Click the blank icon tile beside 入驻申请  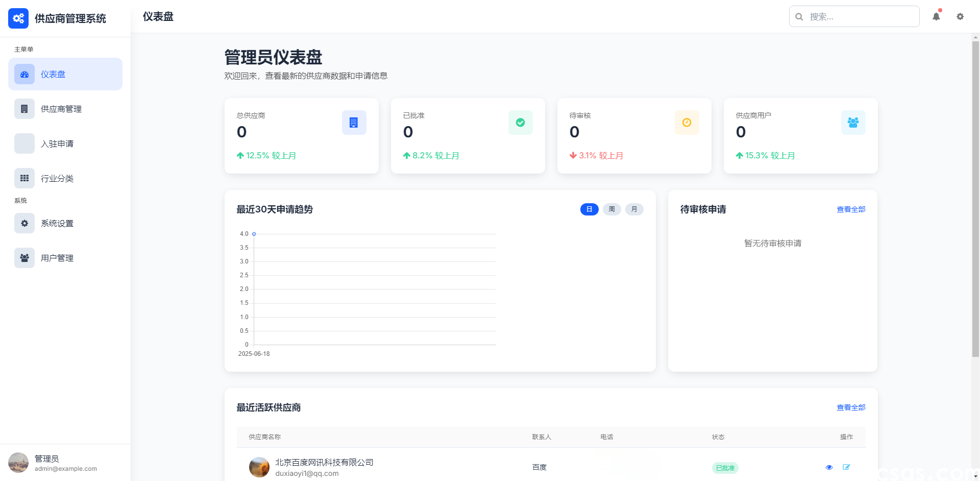tap(24, 143)
